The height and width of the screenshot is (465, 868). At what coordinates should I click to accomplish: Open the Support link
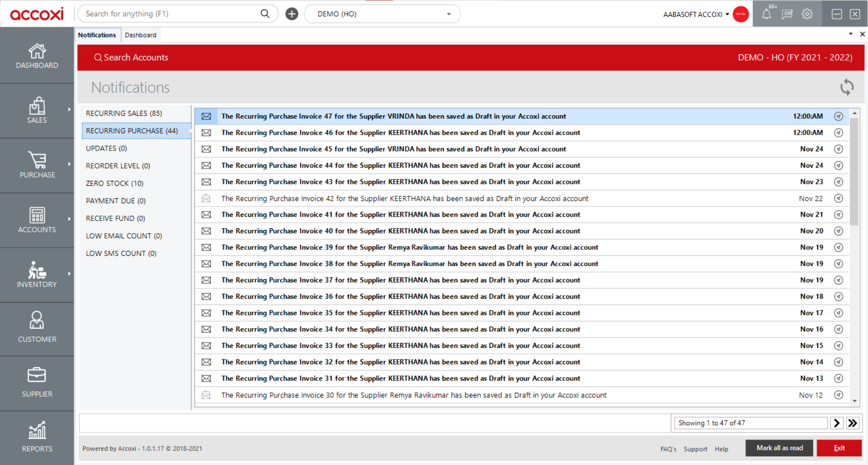pos(695,449)
